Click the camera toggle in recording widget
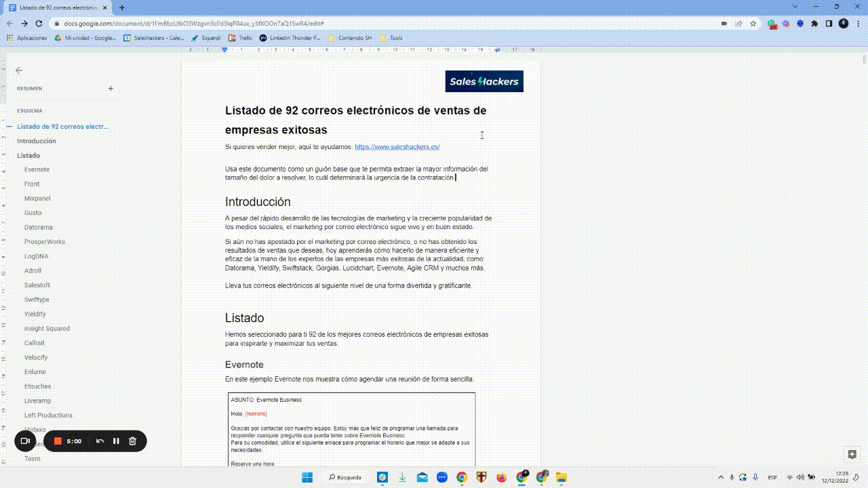The image size is (868, 488). (25, 441)
